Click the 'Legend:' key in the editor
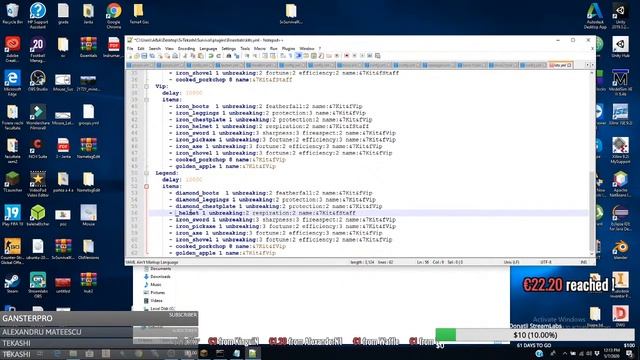The width and height of the screenshot is (640, 360). pos(167,173)
